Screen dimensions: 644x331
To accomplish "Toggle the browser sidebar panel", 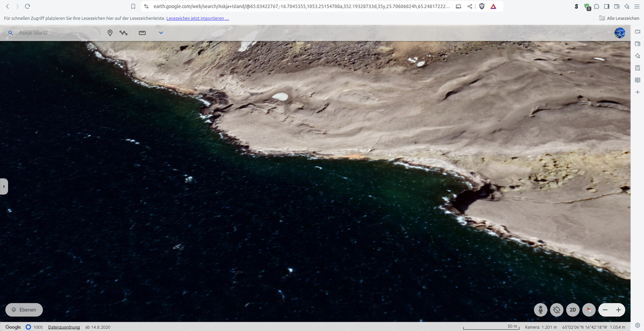I will (x=607, y=7).
